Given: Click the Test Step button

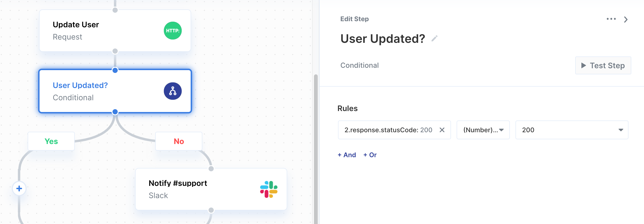Looking at the screenshot, I should coord(603,65).
